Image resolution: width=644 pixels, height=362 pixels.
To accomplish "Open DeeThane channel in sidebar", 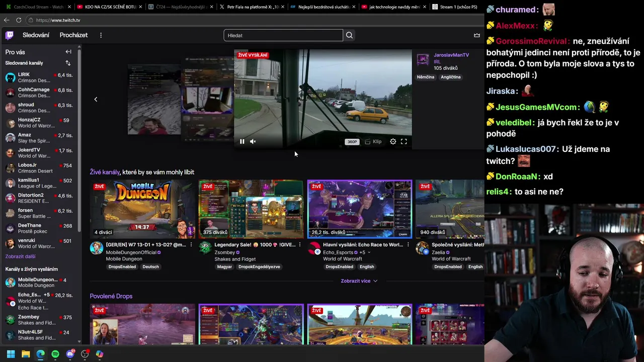I will (40, 228).
